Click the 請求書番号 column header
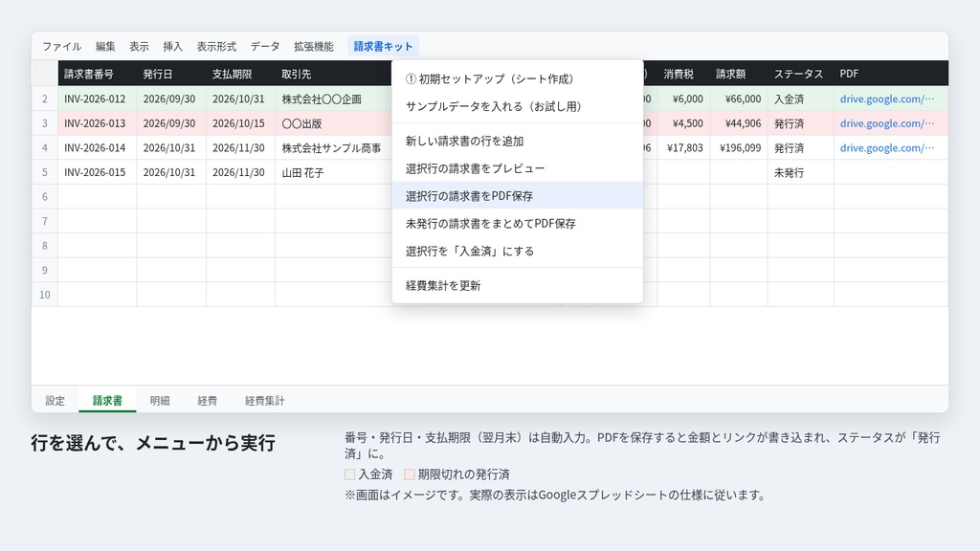Image resolution: width=980 pixels, height=551 pixels. 98,74
